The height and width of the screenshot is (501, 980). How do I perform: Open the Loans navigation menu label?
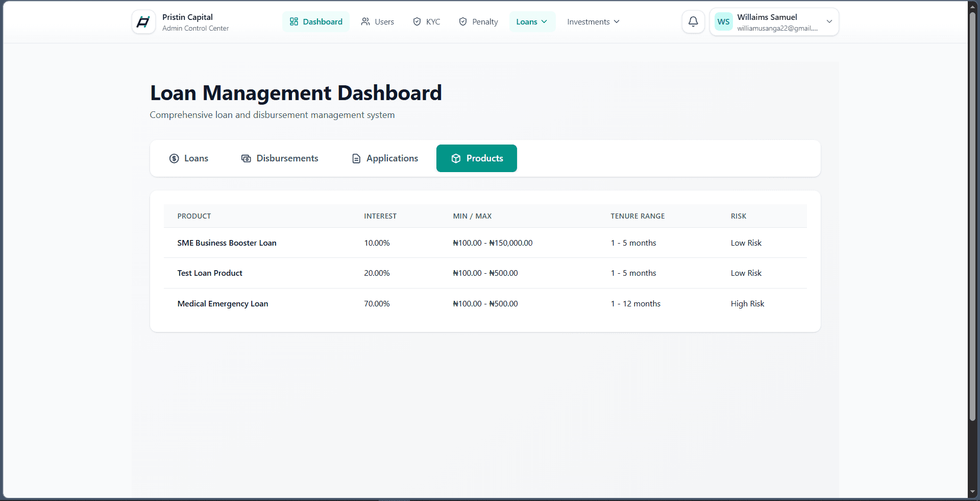coord(526,21)
